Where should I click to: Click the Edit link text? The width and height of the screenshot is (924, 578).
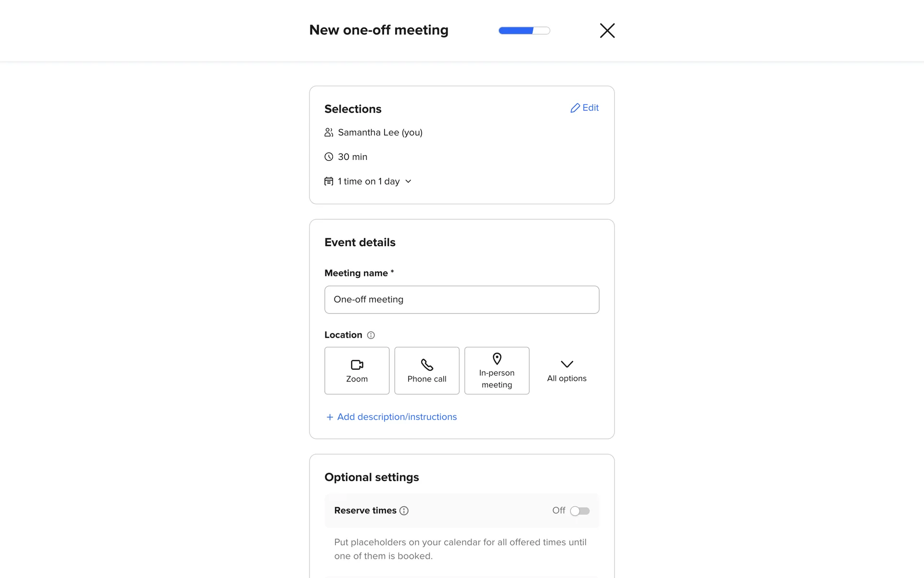[x=590, y=108]
